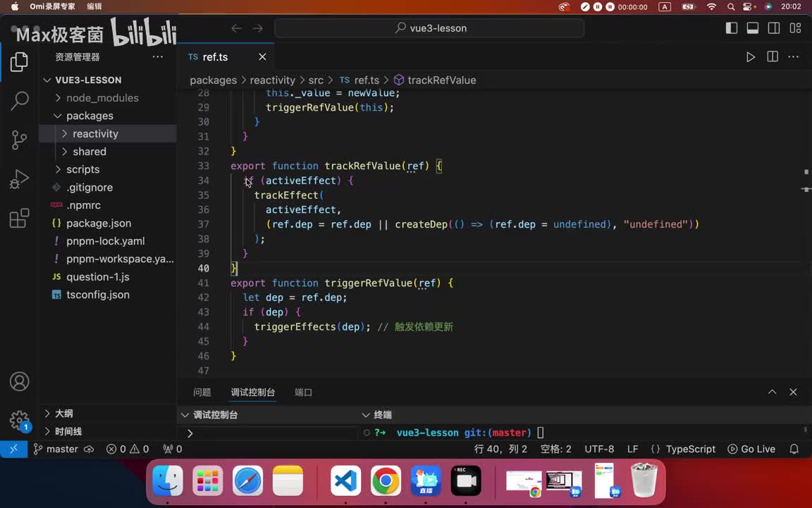Image resolution: width=812 pixels, height=508 pixels.
Task: Open explorer views and more actions ellipsis
Action: [x=158, y=56]
